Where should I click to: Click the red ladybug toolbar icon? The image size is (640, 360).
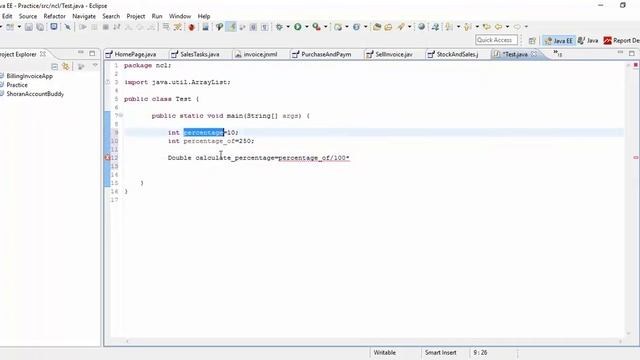191,27
